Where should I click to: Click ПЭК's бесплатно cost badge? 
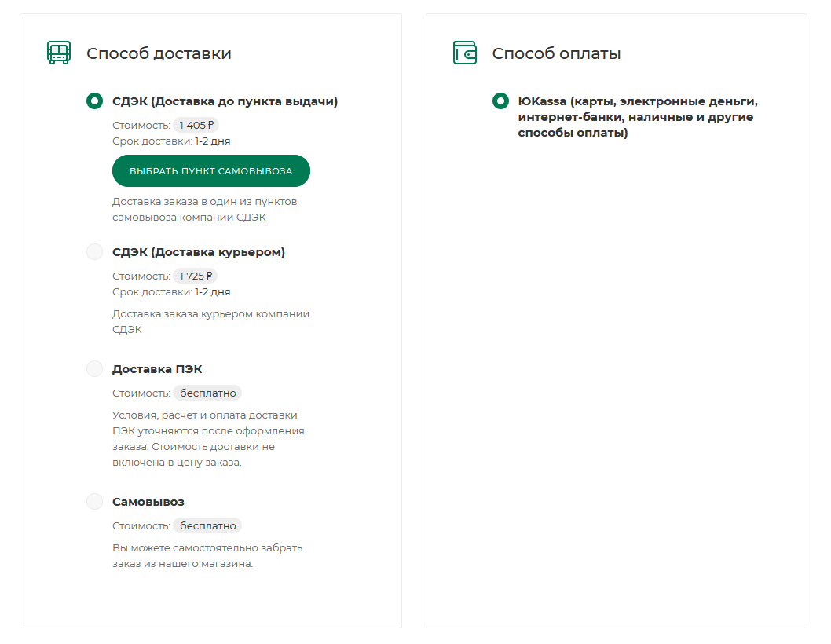(x=207, y=393)
